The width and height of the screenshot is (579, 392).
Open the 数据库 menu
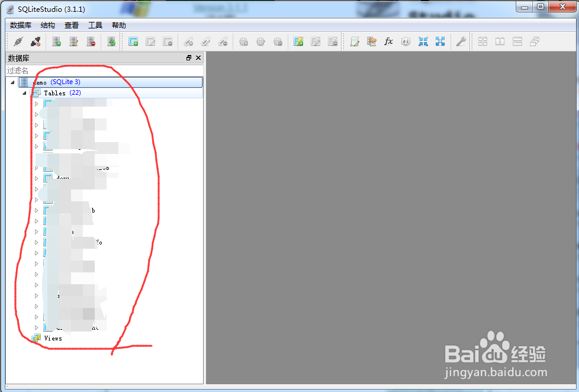tap(21, 25)
